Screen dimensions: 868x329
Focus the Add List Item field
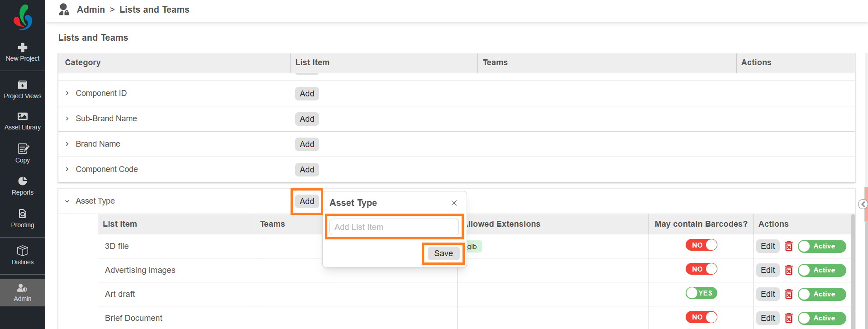pos(394,227)
